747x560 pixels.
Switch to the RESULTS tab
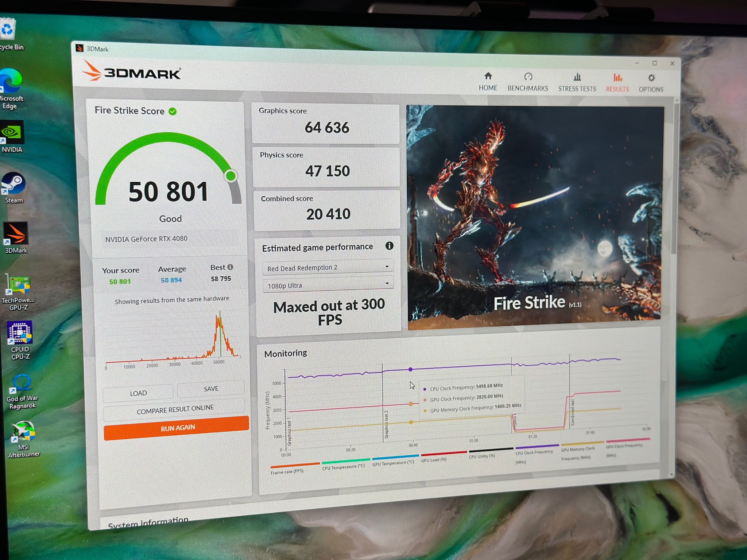pos(617,83)
